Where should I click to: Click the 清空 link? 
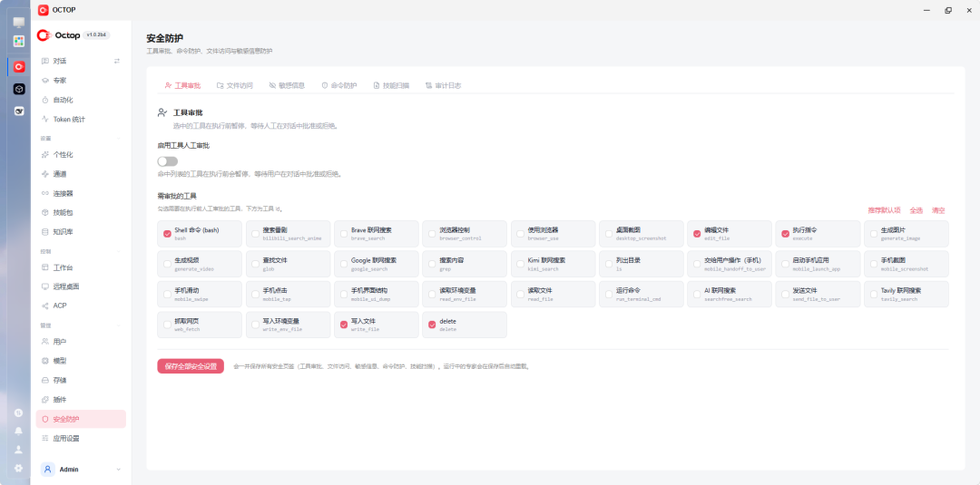[938, 210]
